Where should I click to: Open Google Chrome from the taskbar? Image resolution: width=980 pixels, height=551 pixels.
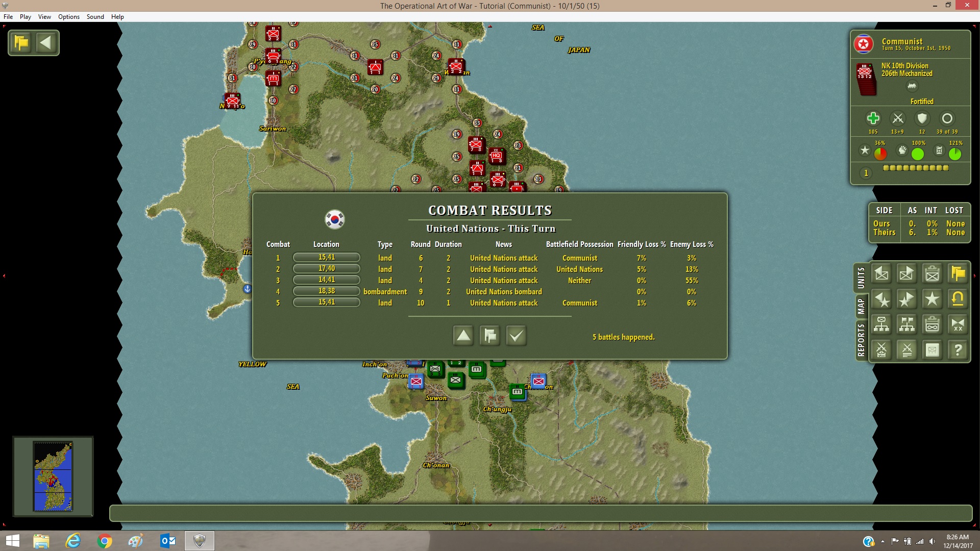pos(104,541)
